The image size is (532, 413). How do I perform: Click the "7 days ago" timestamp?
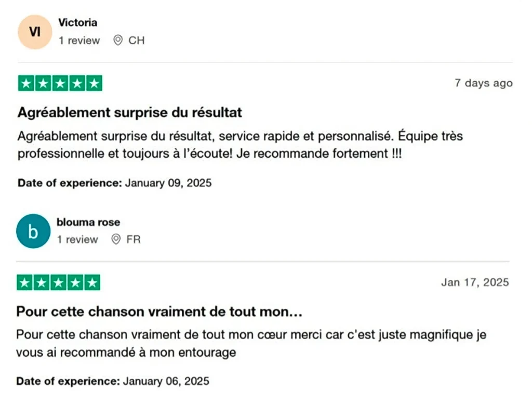[483, 83]
